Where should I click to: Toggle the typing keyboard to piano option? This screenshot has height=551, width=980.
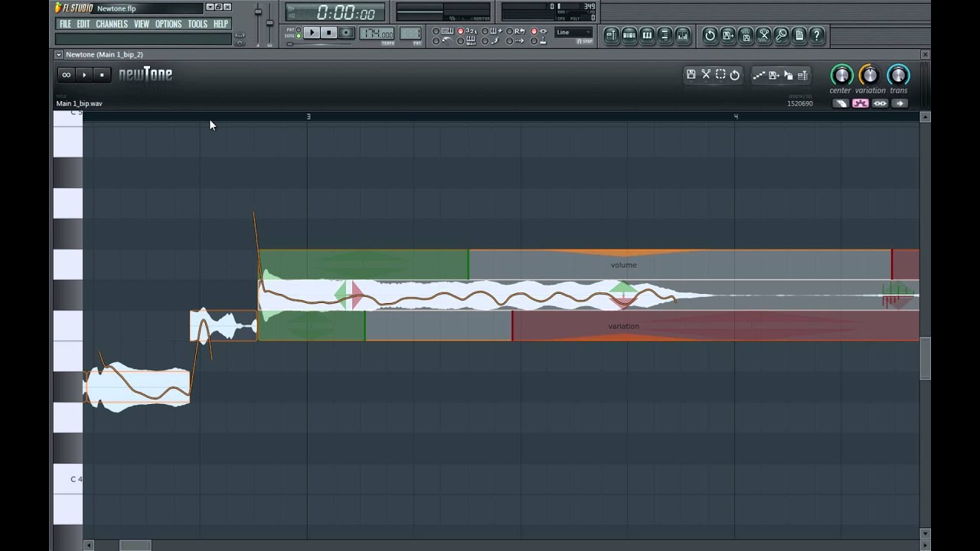pyautogui.click(x=443, y=31)
